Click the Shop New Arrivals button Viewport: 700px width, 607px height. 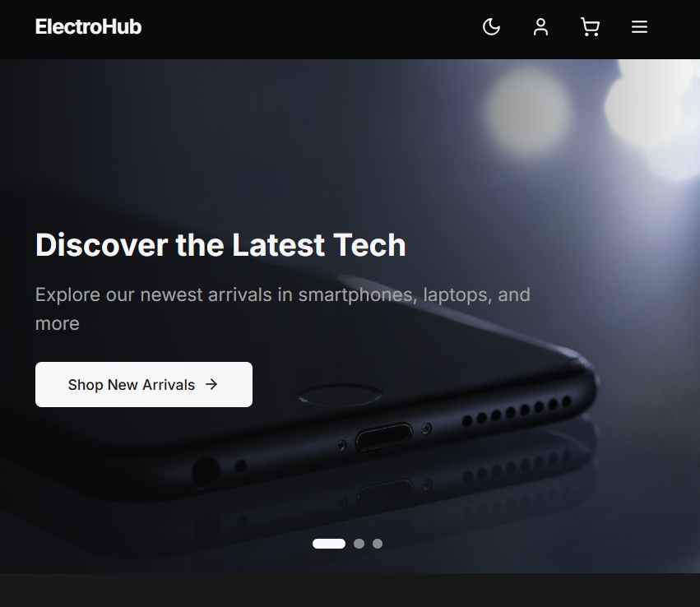click(144, 384)
